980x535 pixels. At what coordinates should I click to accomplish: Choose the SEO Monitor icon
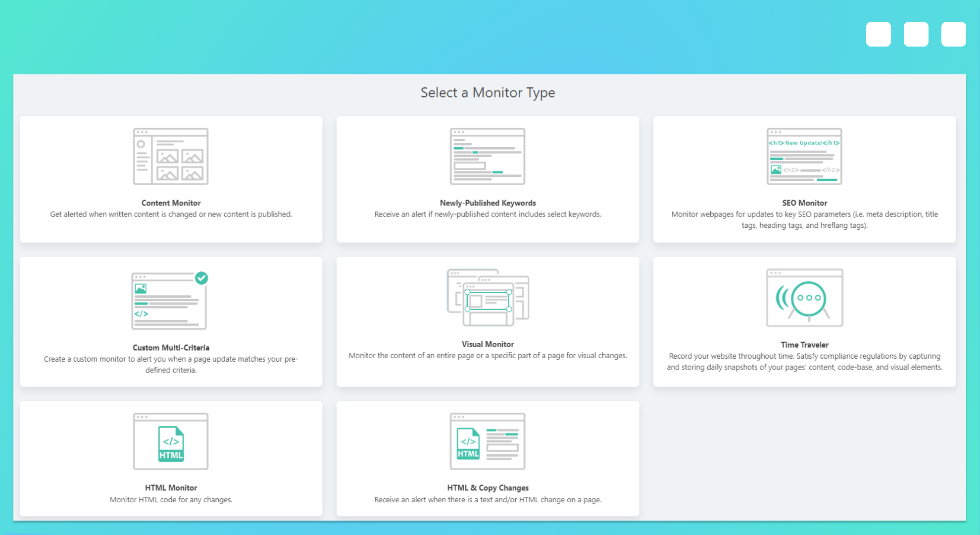[x=804, y=157]
